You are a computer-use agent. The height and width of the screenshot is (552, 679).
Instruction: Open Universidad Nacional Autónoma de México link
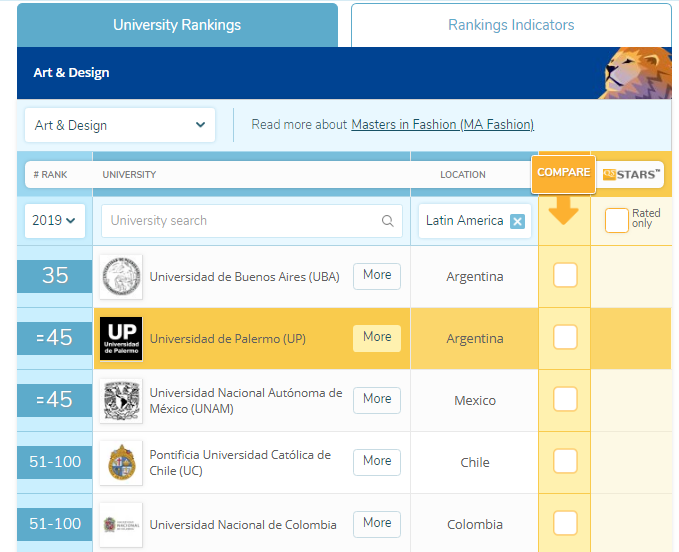tap(246, 400)
